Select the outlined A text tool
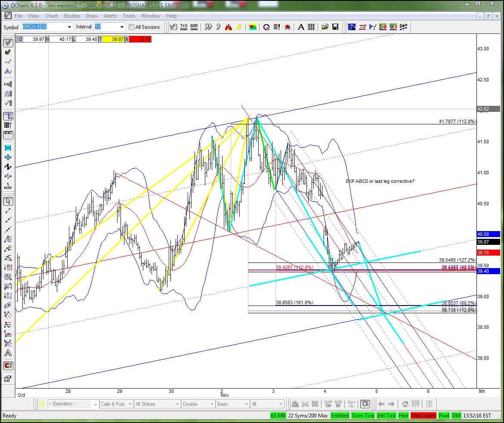The image size is (504, 423). (8, 353)
